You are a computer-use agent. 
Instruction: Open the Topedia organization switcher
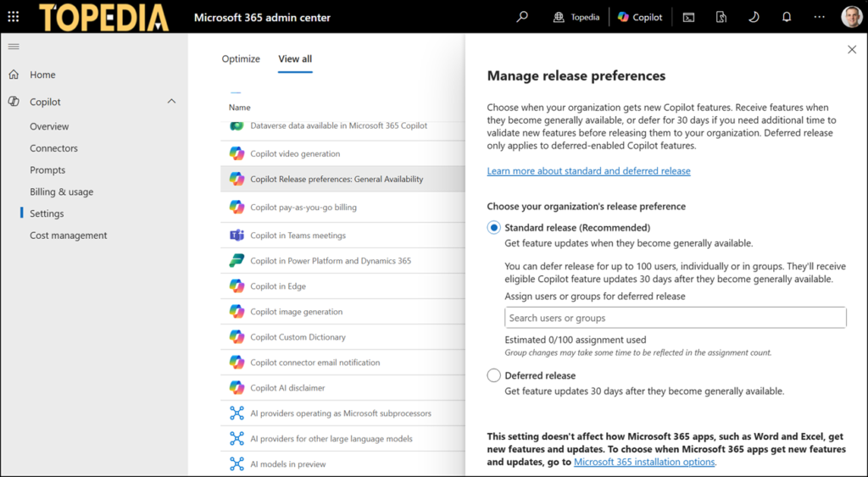coord(576,17)
